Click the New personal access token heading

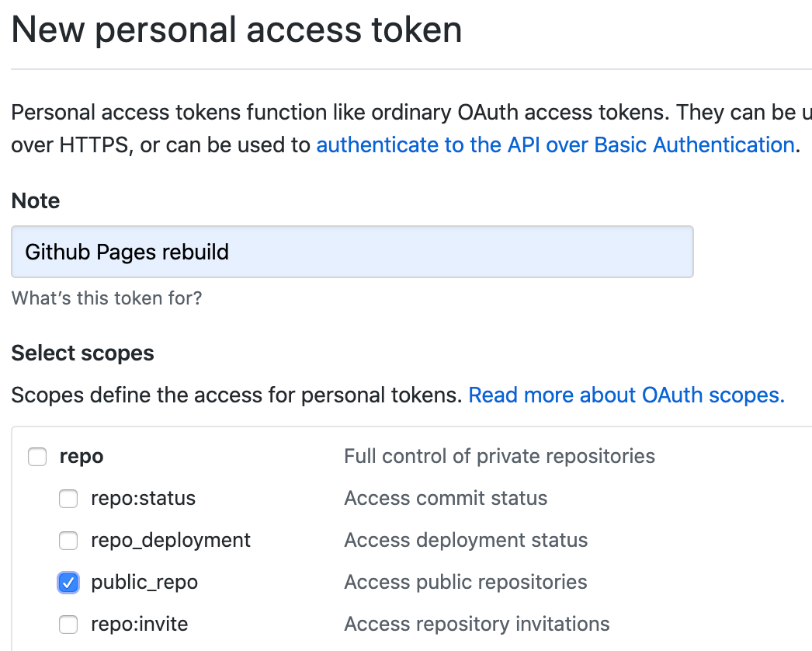coord(237,30)
